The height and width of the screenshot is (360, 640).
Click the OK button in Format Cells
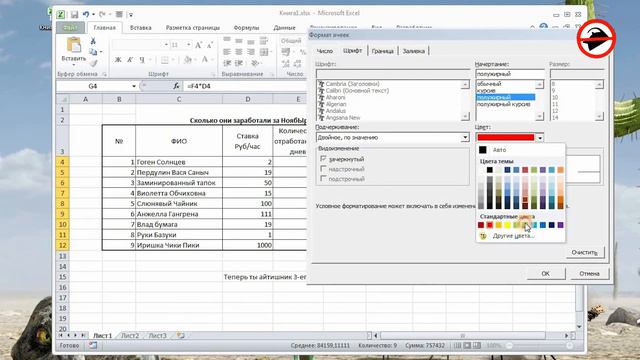tap(546, 273)
